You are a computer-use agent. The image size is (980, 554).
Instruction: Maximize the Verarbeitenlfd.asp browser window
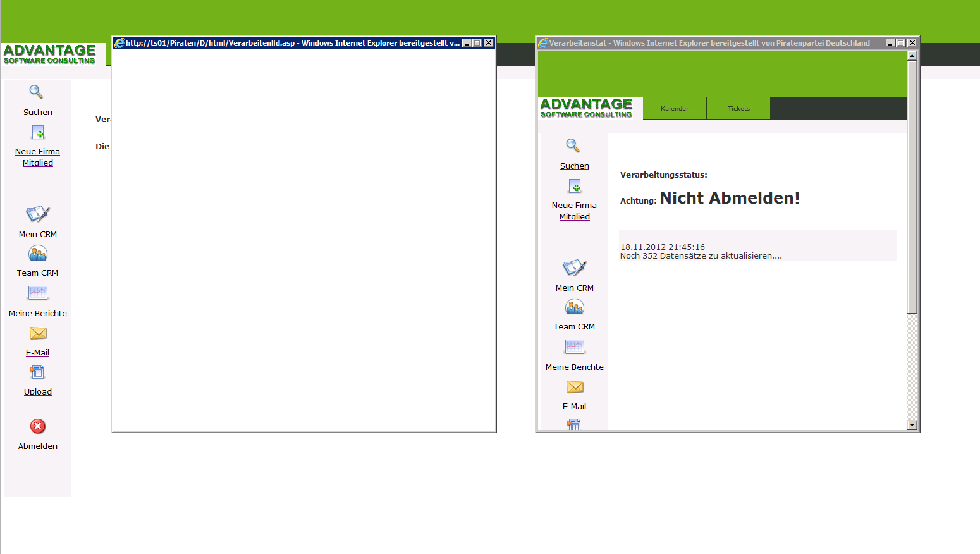click(x=477, y=43)
